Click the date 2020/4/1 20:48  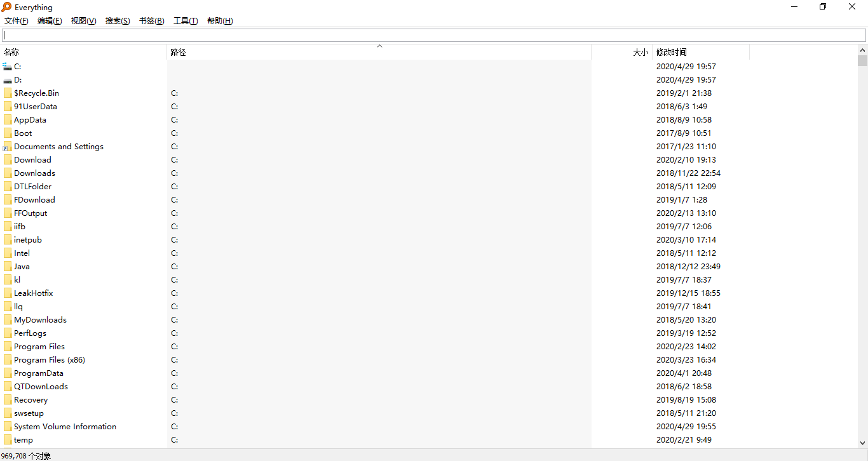click(684, 373)
